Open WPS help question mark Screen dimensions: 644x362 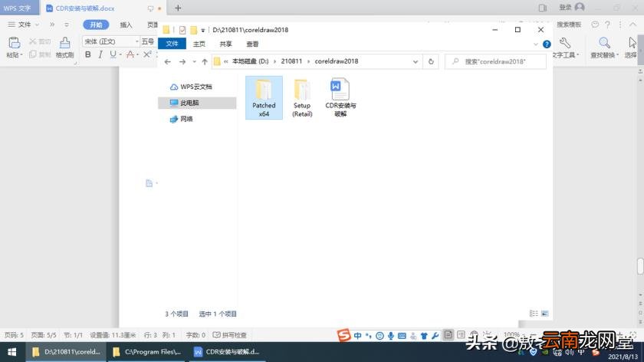tap(607, 25)
